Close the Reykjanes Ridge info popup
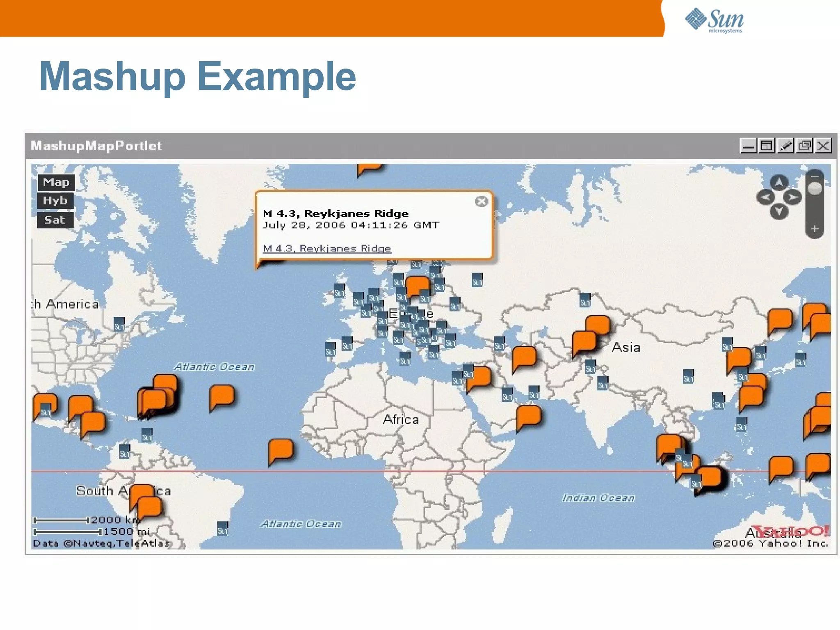The width and height of the screenshot is (840, 630). point(482,201)
